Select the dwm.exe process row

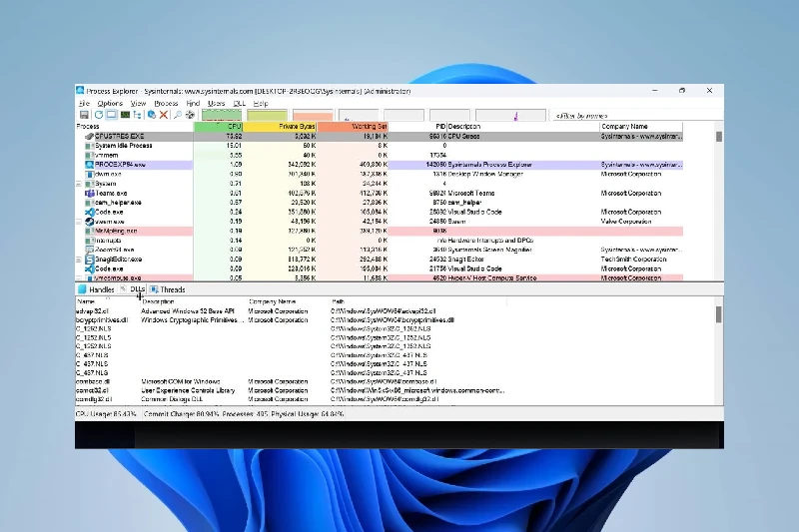380,174
